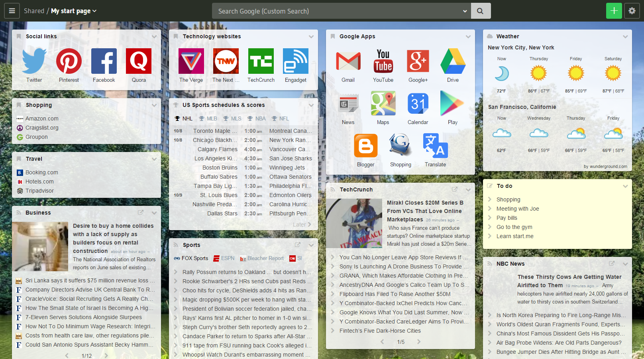The image size is (644, 359).
Task: Go to next Business page arrow
Action: [106, 355]
